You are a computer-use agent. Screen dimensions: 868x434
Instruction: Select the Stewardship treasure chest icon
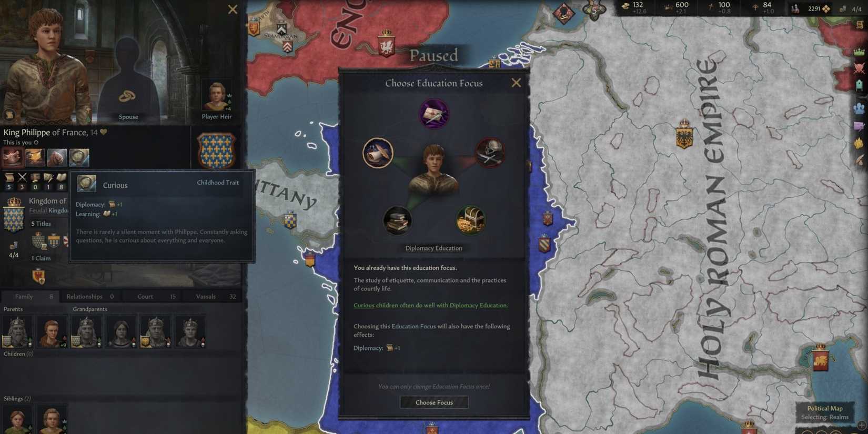coord(471,220)
